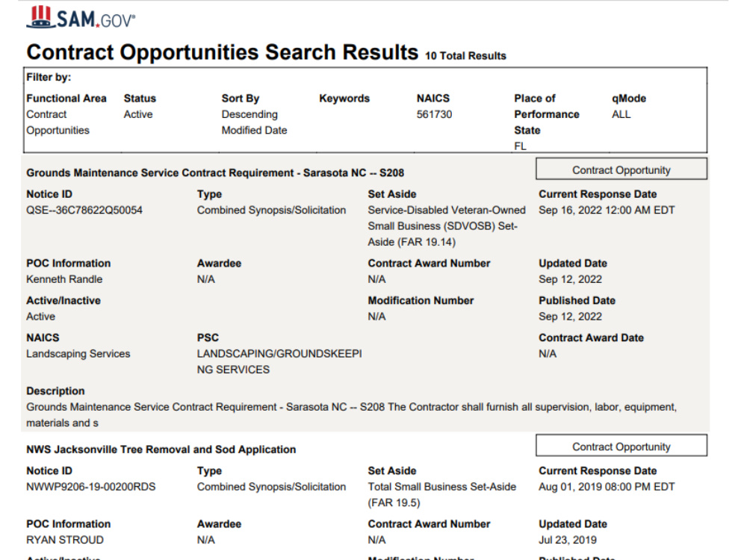Click the Functional Area filter label
This screenshot has height=560, width=747.
66,98
